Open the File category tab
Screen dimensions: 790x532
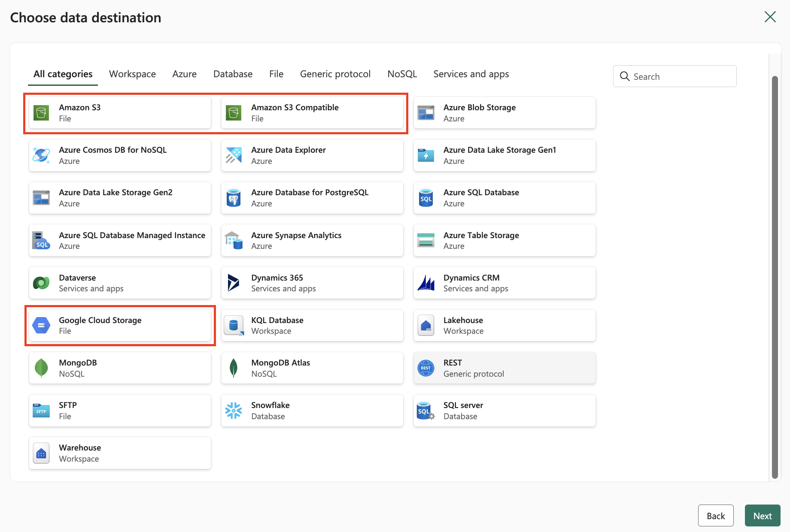[x=276, y=74]
